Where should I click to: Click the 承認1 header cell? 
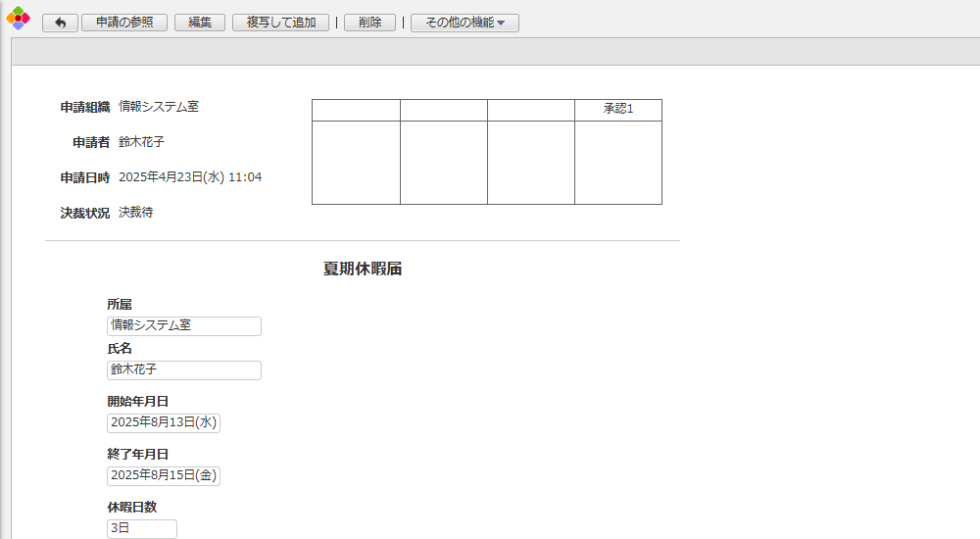[618, 110]
